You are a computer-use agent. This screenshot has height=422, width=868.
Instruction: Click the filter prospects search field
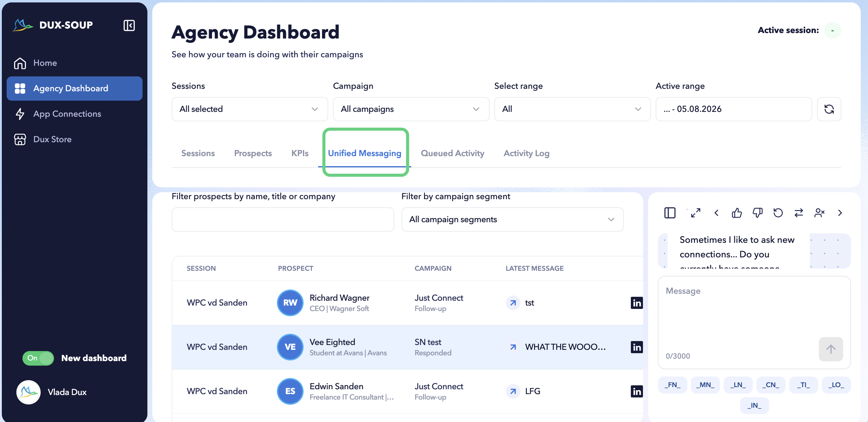click(283, 219)
